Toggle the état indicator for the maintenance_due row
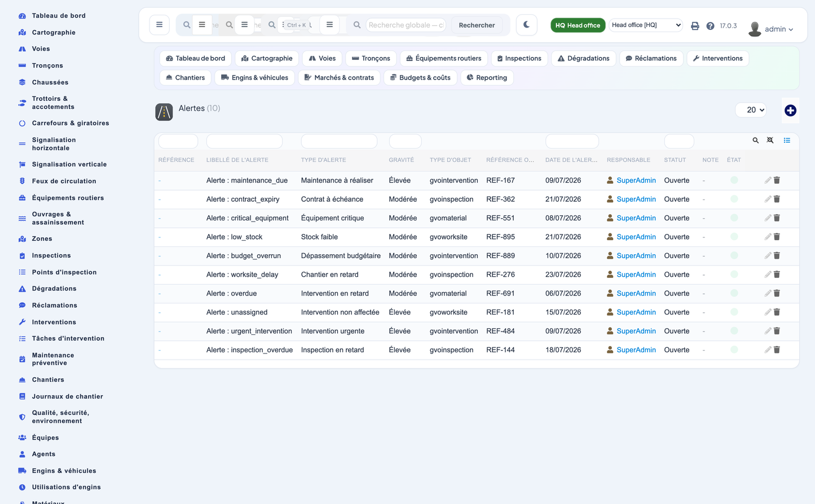Viewport: 815px width, 504px height. point(734,180)
